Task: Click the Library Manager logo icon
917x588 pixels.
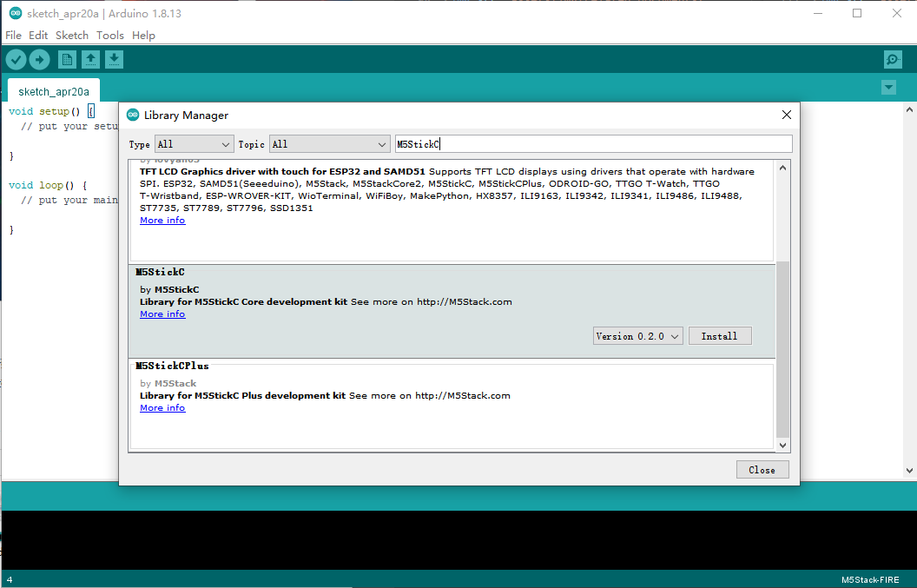Action: tap(134, 115)
